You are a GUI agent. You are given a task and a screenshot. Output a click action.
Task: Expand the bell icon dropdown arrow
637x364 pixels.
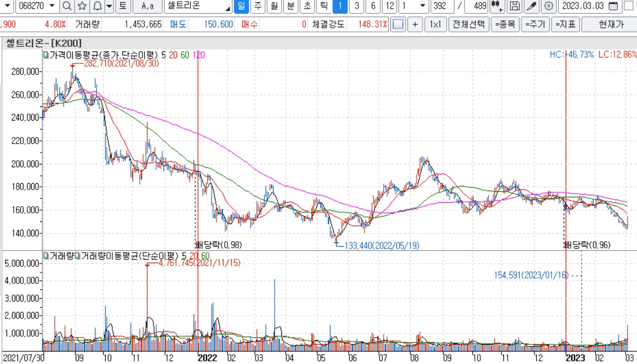(109, 5)
